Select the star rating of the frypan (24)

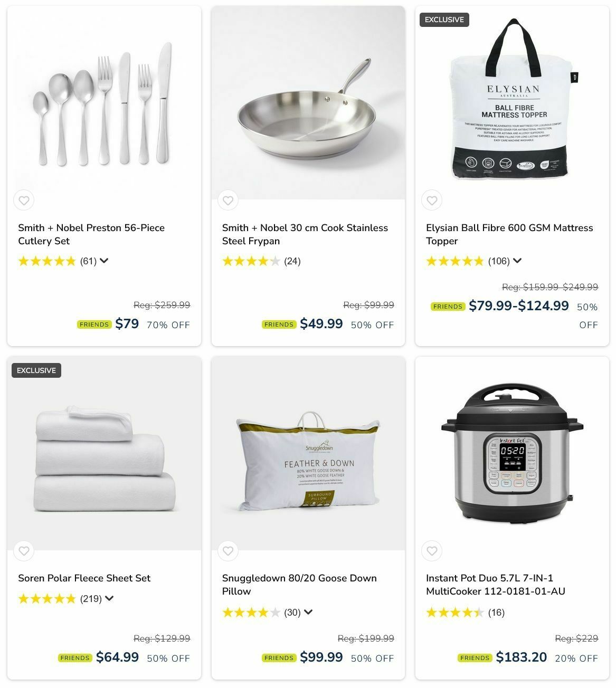[x=251, y=261]
